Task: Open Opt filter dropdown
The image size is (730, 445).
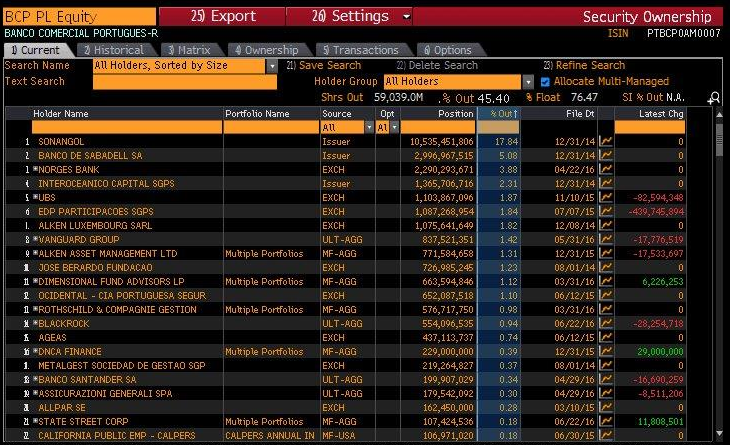Action: tap(394, 127)
